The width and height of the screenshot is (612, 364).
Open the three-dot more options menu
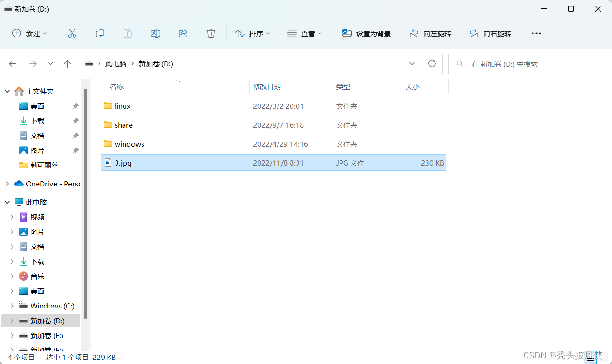(536, 33)
